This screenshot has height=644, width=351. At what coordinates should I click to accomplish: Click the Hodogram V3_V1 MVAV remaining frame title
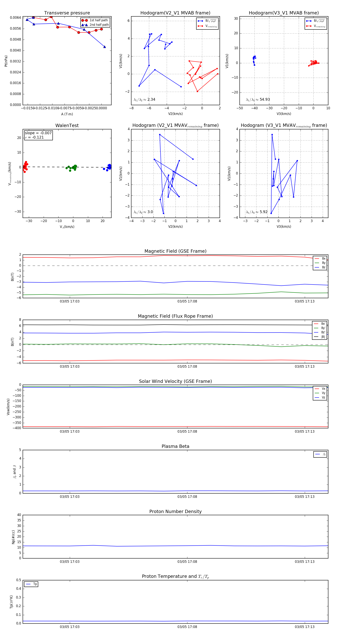click(284, 125)
